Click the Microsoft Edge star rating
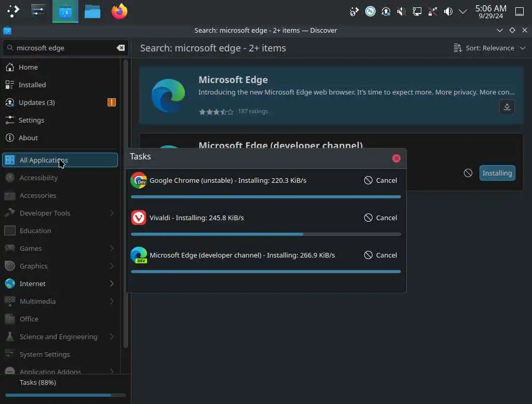 tap(216, 112)
